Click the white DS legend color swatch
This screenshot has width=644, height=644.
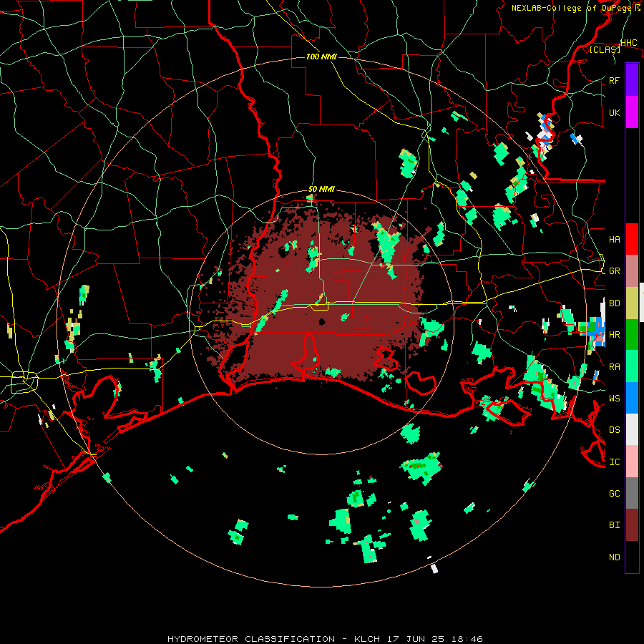click(x=632, y=429)
